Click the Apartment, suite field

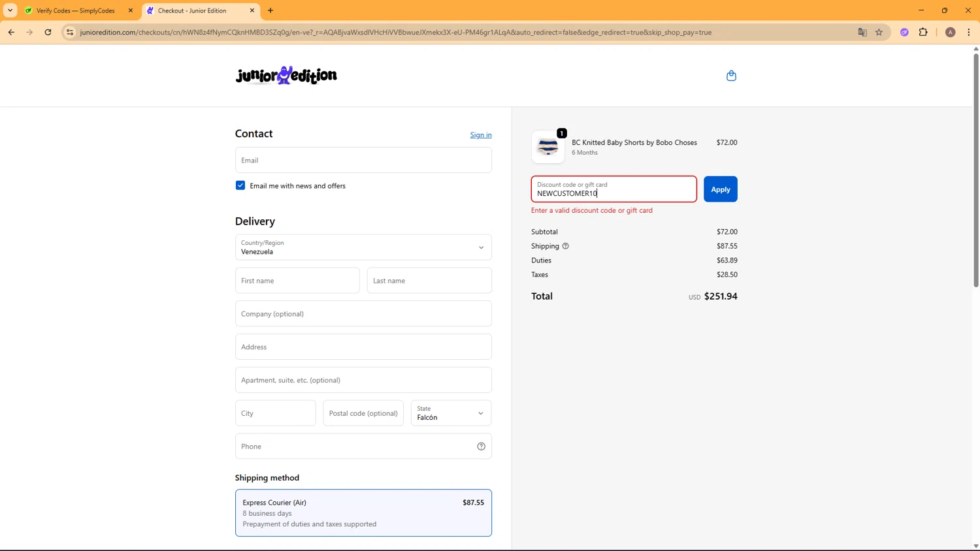click(x=363, y=380)
